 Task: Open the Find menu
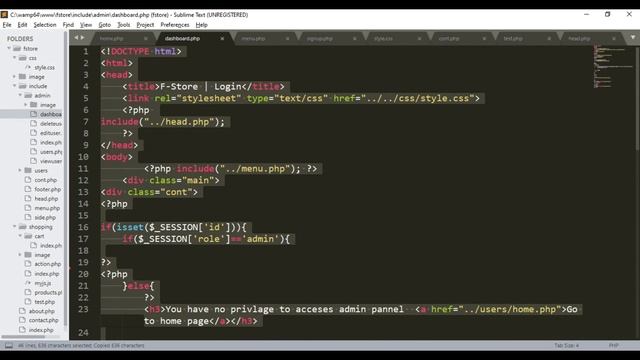click(68, 25)
